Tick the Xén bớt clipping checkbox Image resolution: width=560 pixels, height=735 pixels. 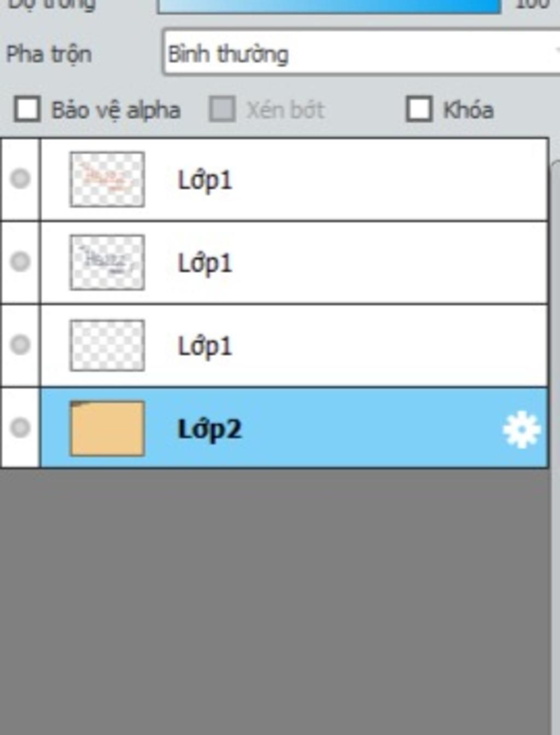(223, 109)
